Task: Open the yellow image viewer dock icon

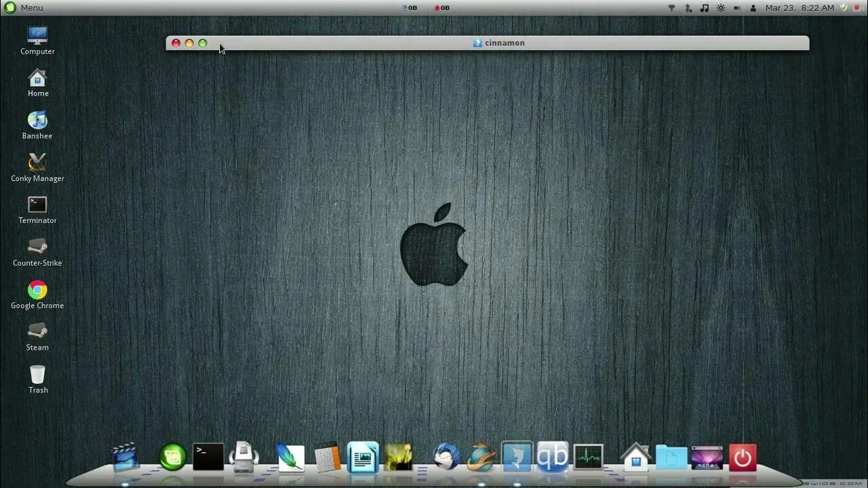Action: coord(398,457)
